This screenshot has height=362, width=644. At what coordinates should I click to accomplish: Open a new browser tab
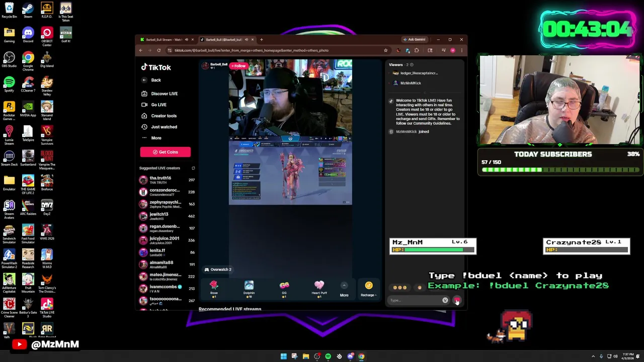coord(261,40)
